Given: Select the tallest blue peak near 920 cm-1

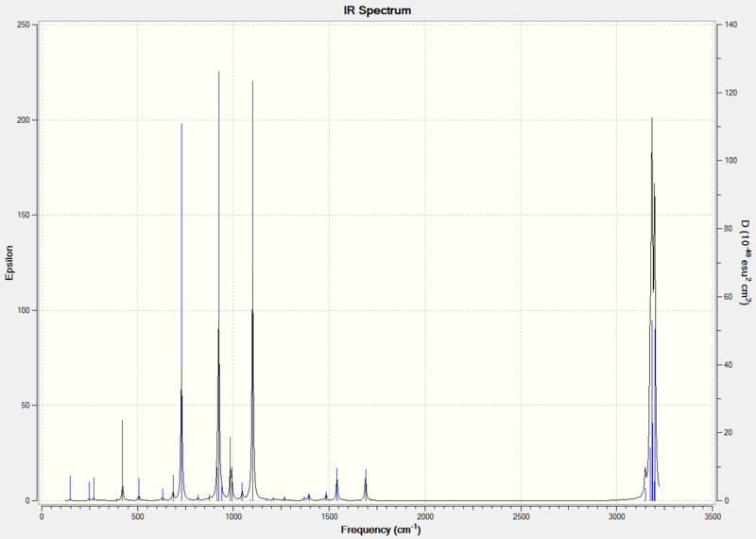Looking at the screenshot, I should tap(219, 286).
